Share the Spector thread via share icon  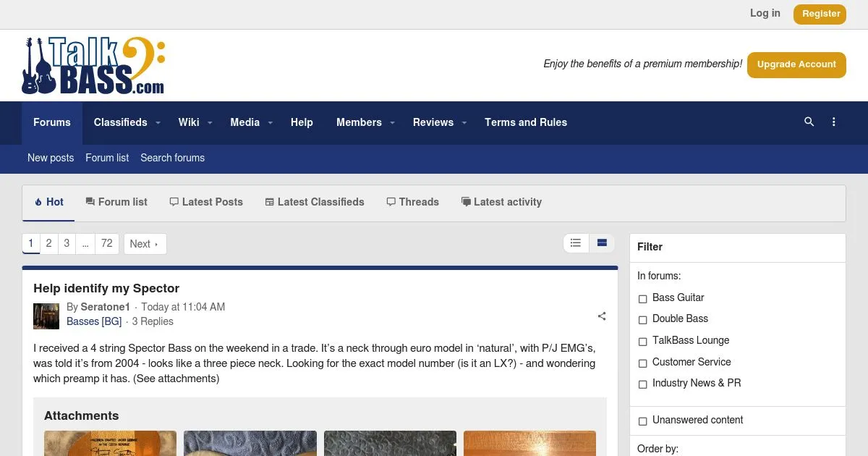click(x=602, y=316)
